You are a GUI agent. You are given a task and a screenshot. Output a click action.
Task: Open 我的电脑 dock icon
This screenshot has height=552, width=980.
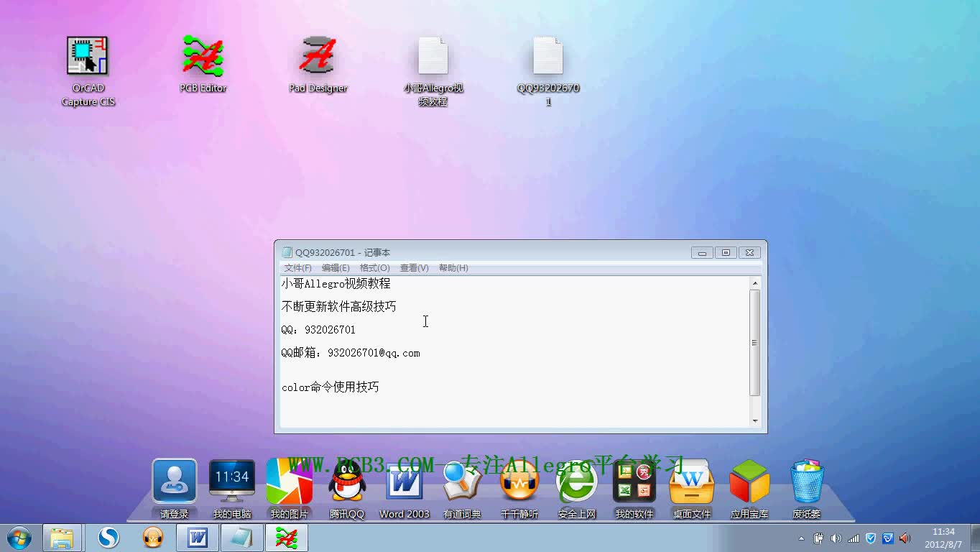click(232, 489)
